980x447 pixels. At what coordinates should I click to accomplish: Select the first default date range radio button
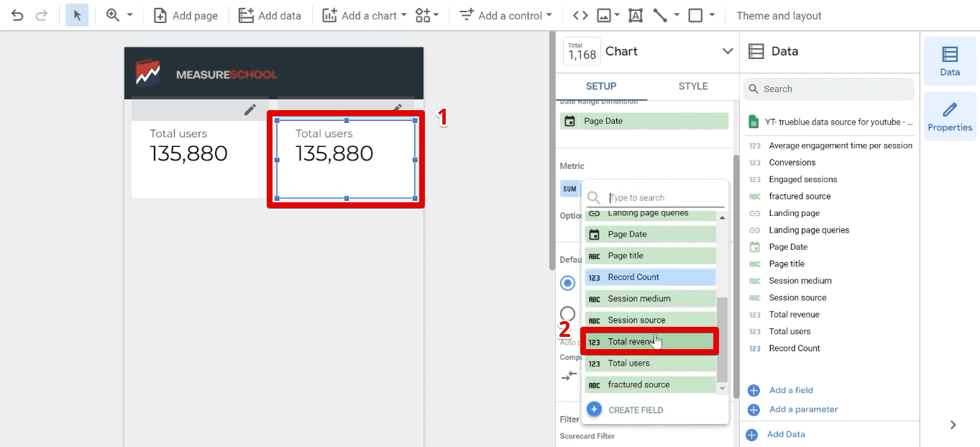pos(568,283)
